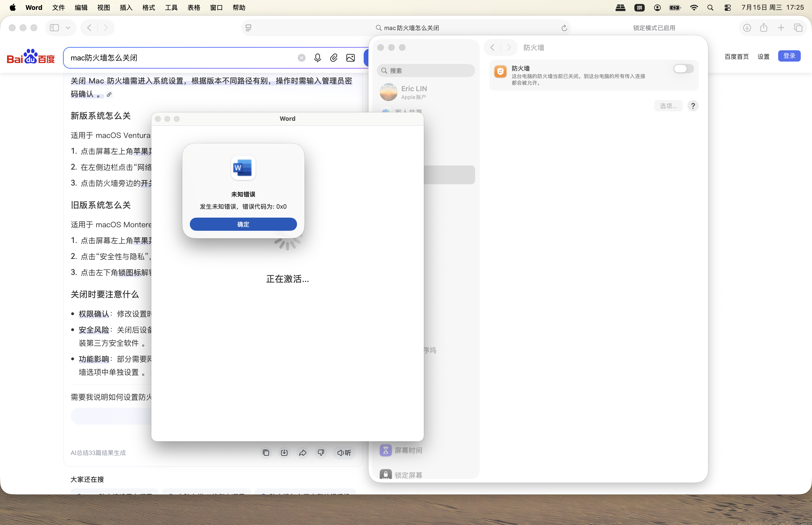Expand the Safari sidebar dropdown chevron
Viewport: 812px width, 525px height.
click(x=68, y=28)
